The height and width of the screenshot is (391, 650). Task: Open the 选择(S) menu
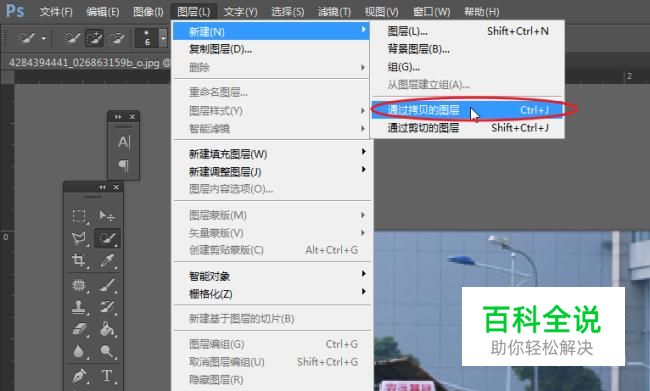coord(287,12)
